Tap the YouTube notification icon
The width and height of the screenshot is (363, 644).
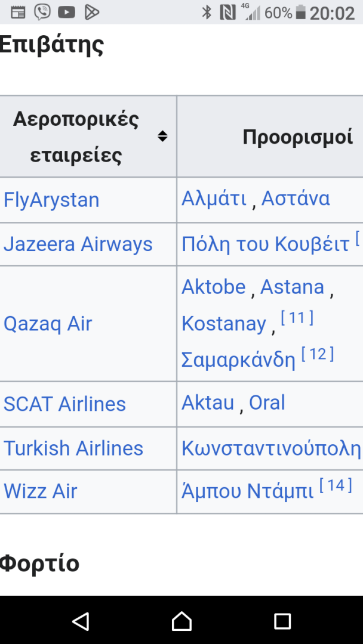tap(67, 11)
